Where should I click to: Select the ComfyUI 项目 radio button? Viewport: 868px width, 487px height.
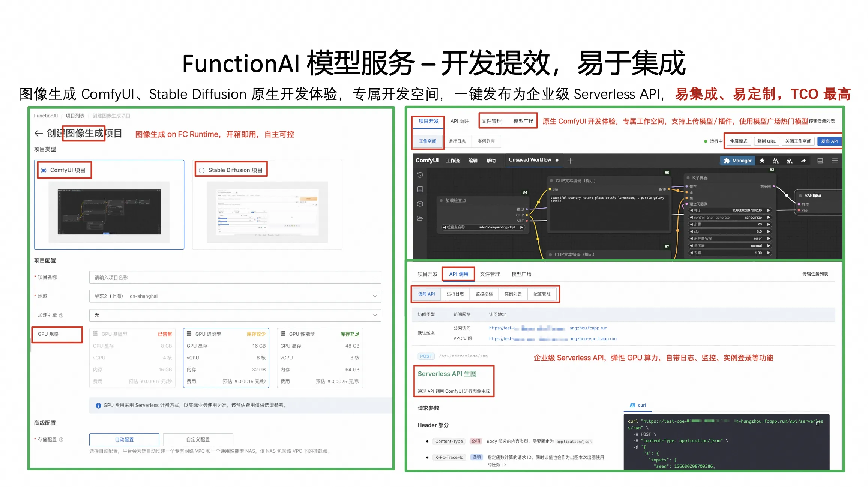click(44, 170)
